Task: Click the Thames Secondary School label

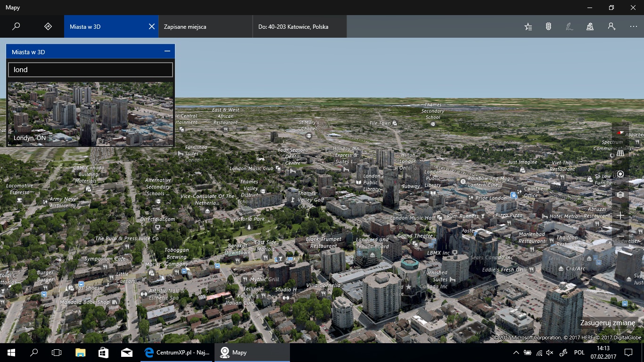Action: click(x=433, y=111)
